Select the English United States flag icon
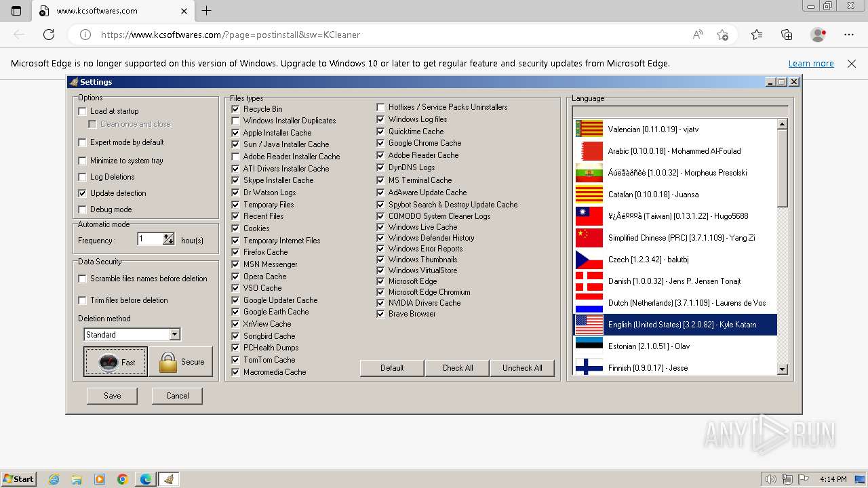The image size is (868, 488). (x=589, y=325)
